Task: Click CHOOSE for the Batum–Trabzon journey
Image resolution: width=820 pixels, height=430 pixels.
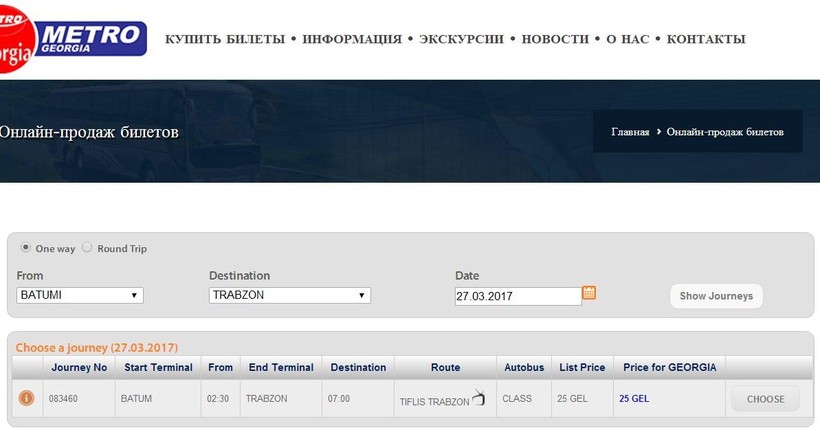Action: tap(766, 399)
